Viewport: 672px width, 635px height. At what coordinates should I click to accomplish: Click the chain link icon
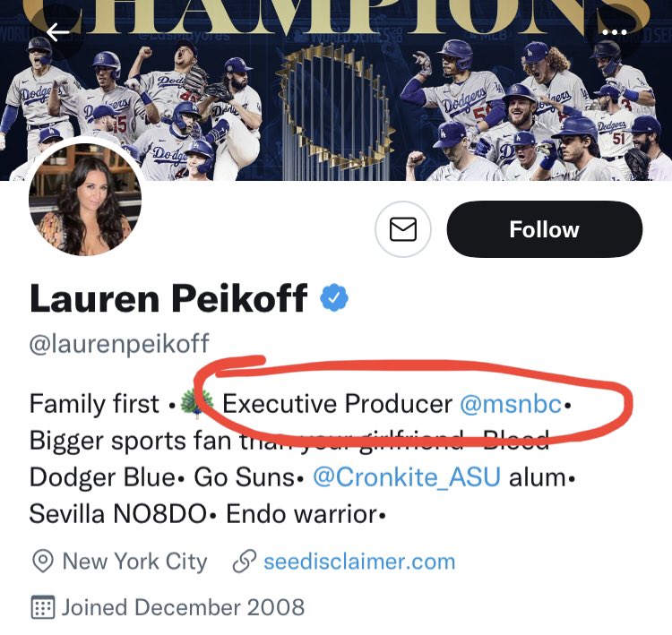click(243, 562)
